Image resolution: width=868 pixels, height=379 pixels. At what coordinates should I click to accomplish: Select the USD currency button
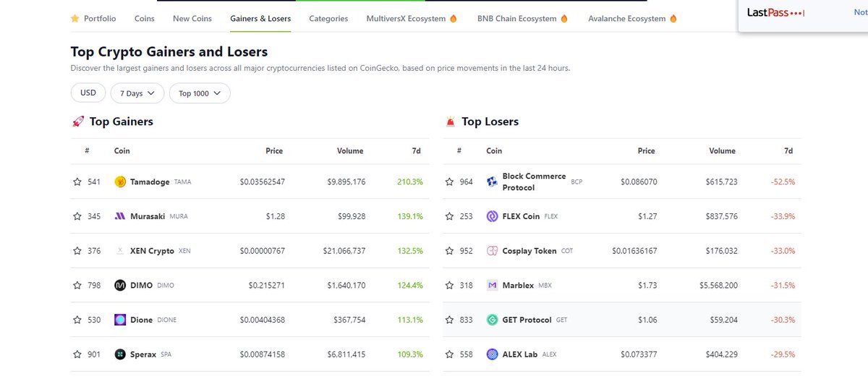[88, 93]
